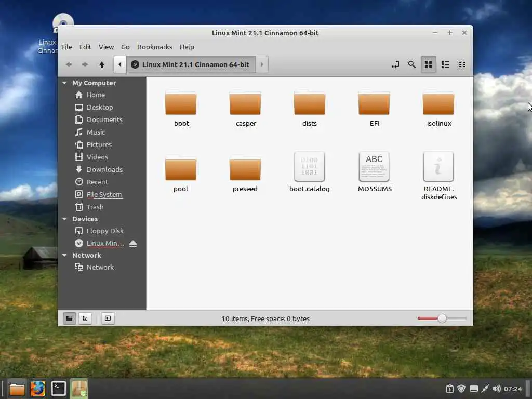Viewport: 532px width, 399px height.
Task: Open the Bookmarks menu
Action: click(155, 47)
